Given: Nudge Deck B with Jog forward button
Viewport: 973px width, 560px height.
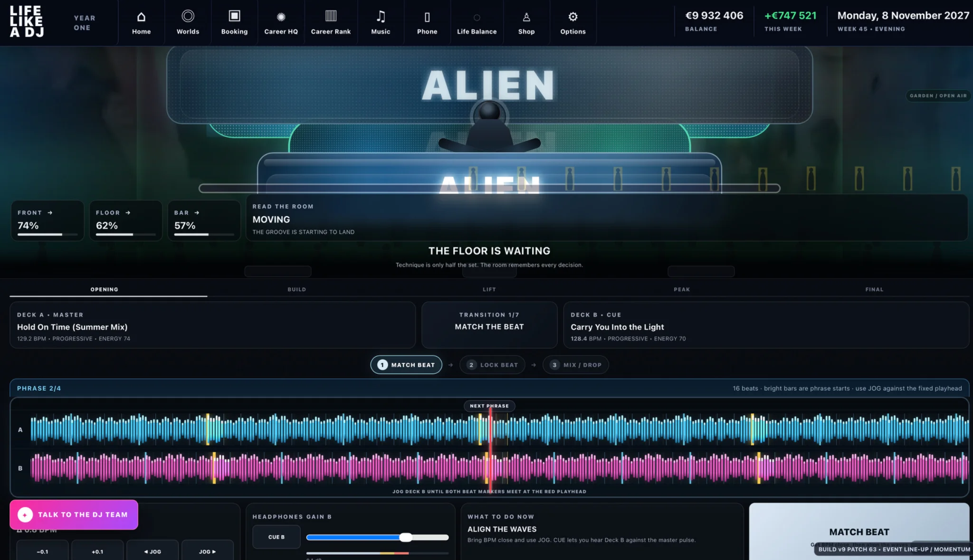Looking at the screenshot, I should click(x=208, y=551).
